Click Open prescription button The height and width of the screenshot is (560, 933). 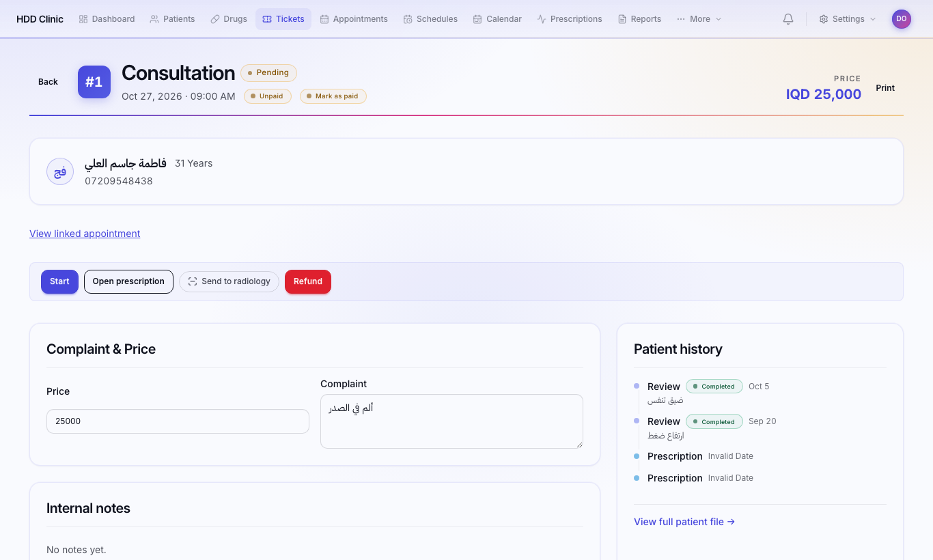pos(128,281)
